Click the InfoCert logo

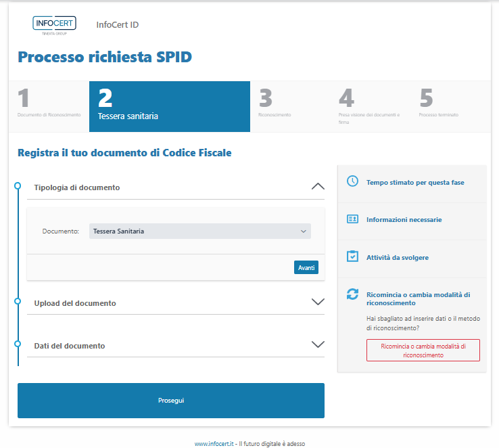point(54,25)
